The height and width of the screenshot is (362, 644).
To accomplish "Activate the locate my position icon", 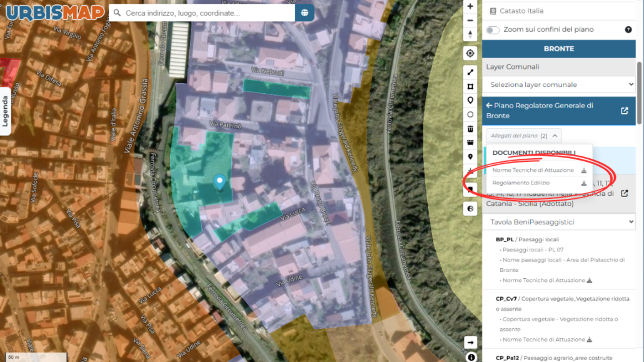I will tap(470, 53).
